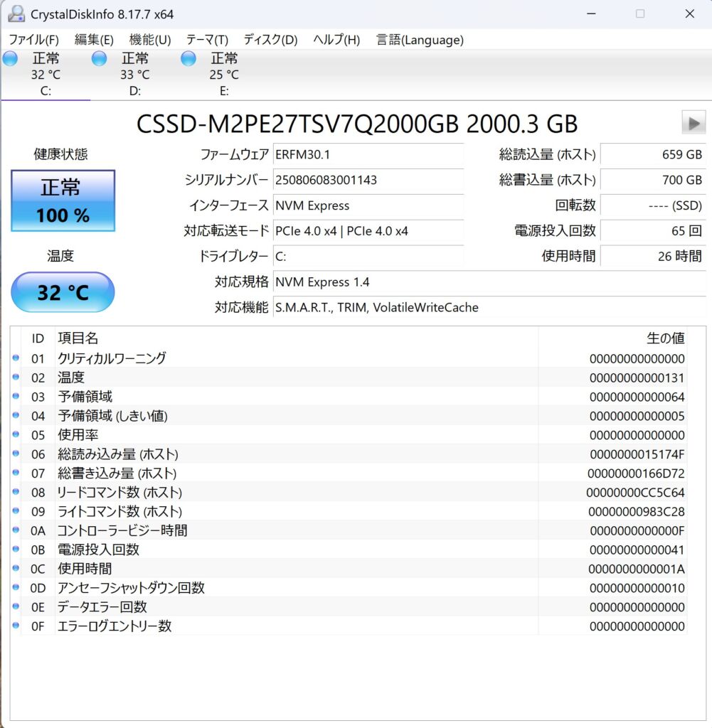
Task: Click the 項目名 column header
Action: pyautogui.click(x=78, y=338)
